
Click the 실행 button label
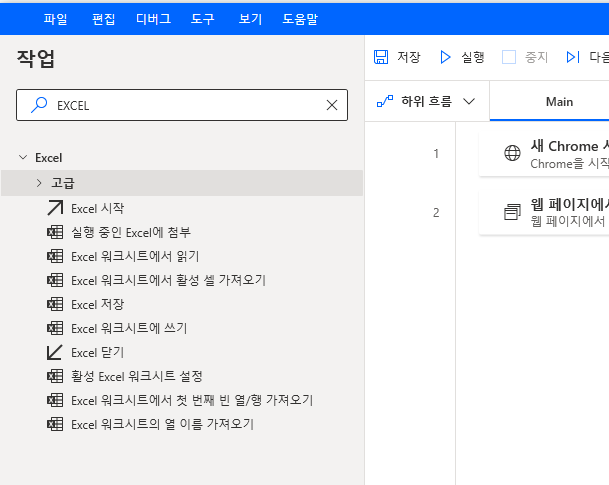pyautogui.click(x=473, y=57)
